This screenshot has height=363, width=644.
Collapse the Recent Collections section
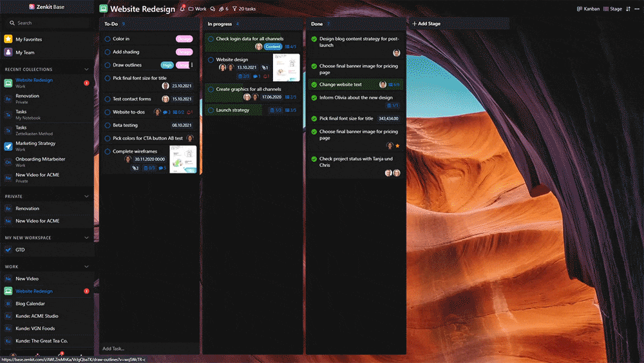86,69
